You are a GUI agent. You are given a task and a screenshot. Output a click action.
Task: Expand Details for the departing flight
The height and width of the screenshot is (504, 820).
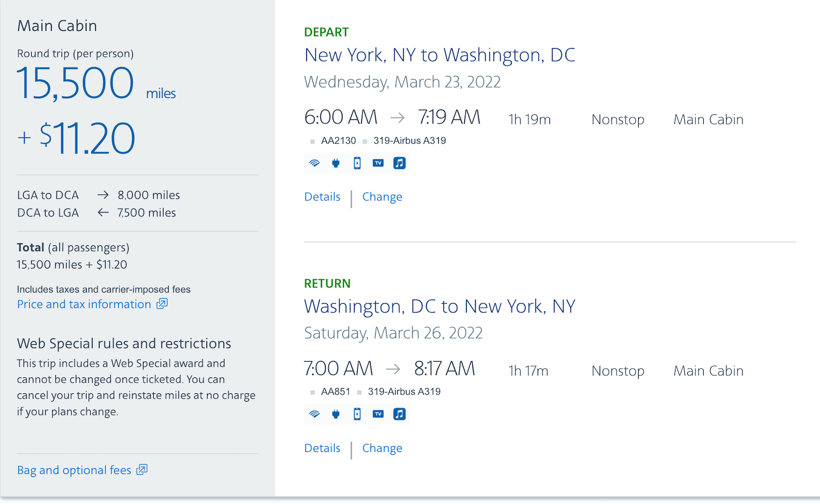(322, 197)
